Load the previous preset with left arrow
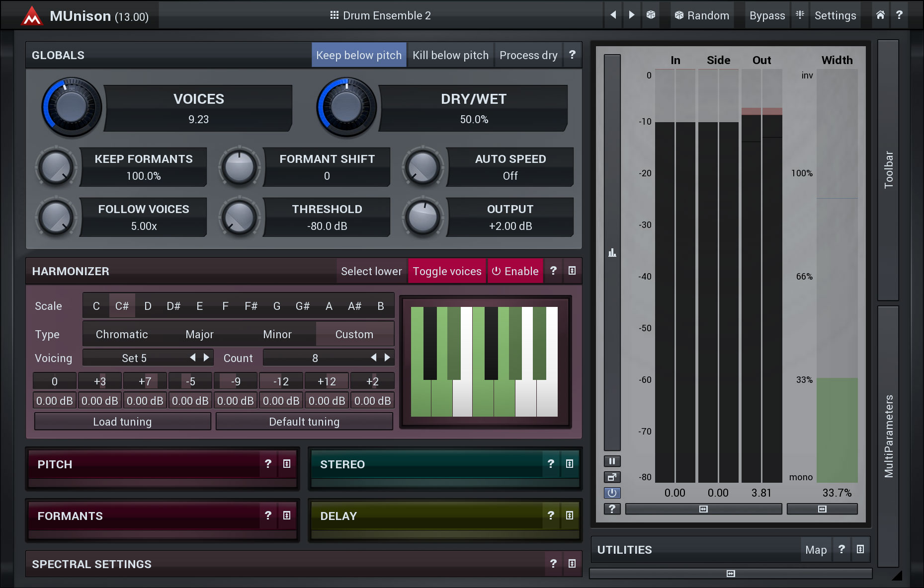Image resolution: width=924 pixels, height=588 pixels. click(613, 15)
